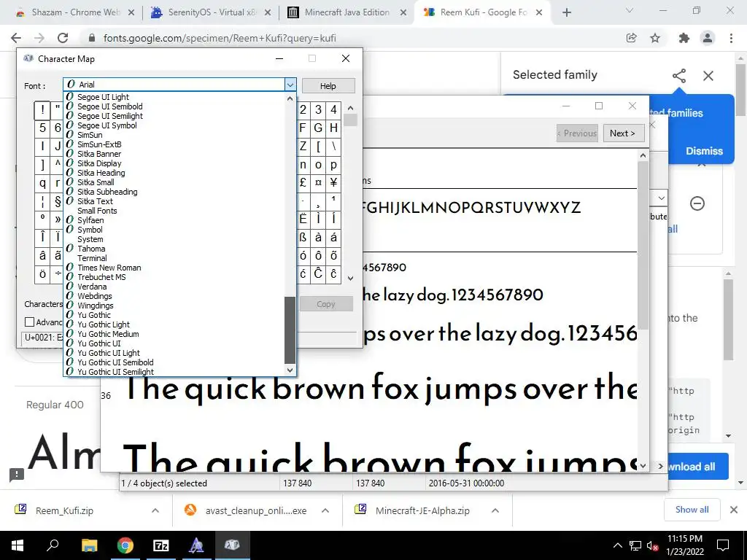Image resolution: width=747 pixels, height=560 pixels.
Task: Open the Reem_Kufi.zip download
Action: click(64, 510)
